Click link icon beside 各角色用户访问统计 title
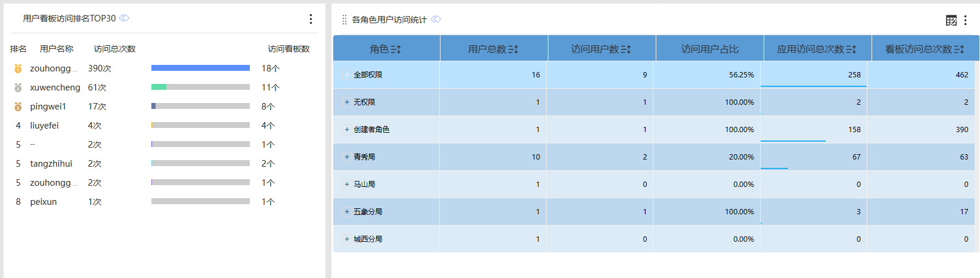The image size is (980, 278). point(436,20)
